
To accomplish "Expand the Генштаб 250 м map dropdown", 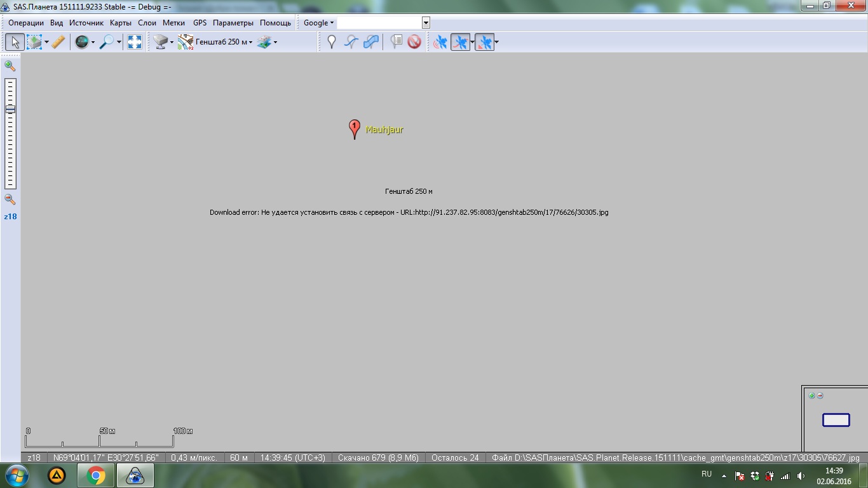I will pyautogui.click(x=250, y=43).
